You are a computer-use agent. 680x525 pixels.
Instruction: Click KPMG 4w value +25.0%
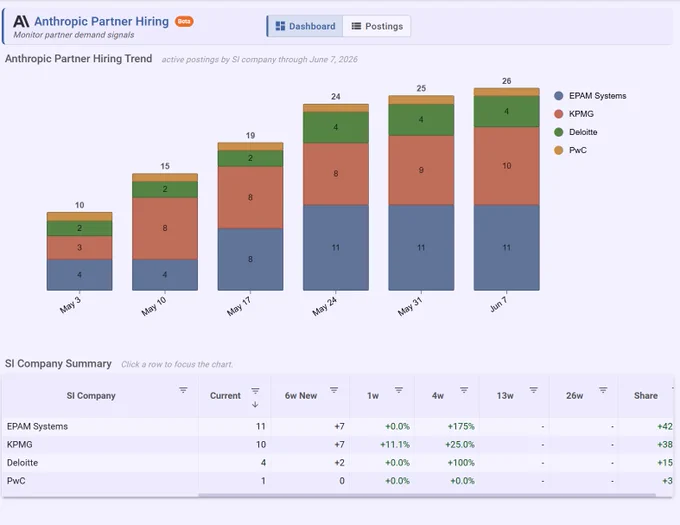coord(460,445)
